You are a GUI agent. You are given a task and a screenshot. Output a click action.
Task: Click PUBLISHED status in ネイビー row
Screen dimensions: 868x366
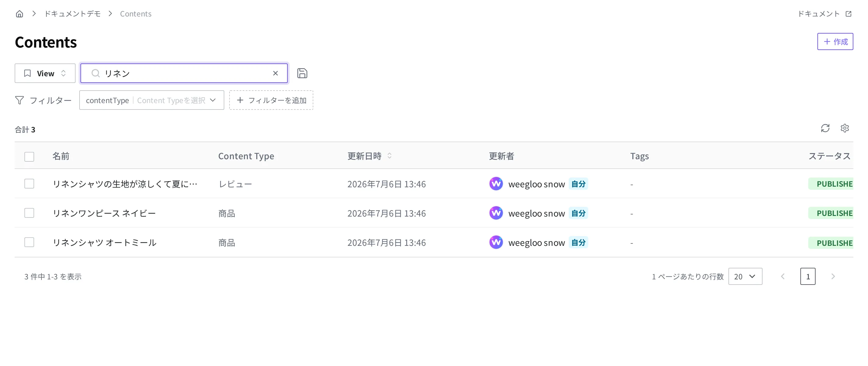(831, 213)
